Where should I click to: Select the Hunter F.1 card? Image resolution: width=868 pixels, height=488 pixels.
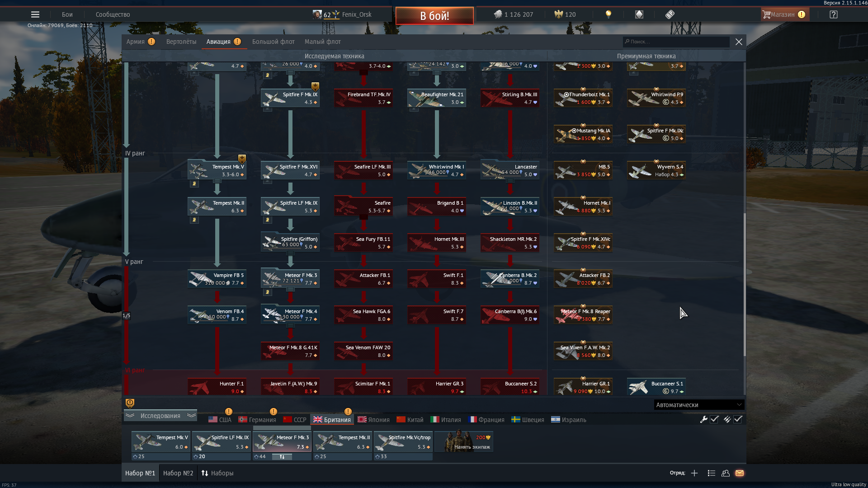click(x=217, y=387)
